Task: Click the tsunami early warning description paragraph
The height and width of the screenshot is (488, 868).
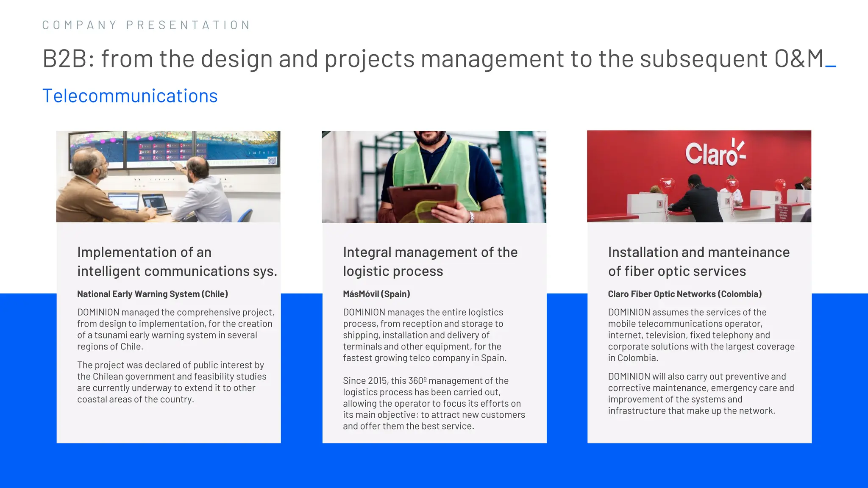Action: click(175, 329)
